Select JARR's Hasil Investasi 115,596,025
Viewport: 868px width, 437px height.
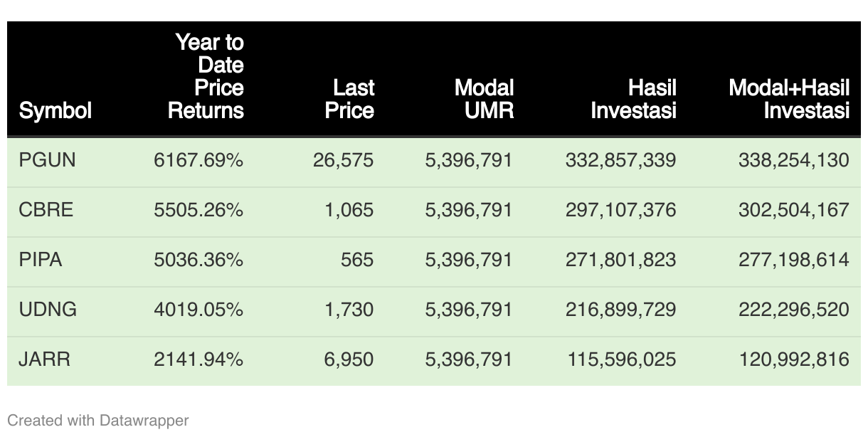621,359
